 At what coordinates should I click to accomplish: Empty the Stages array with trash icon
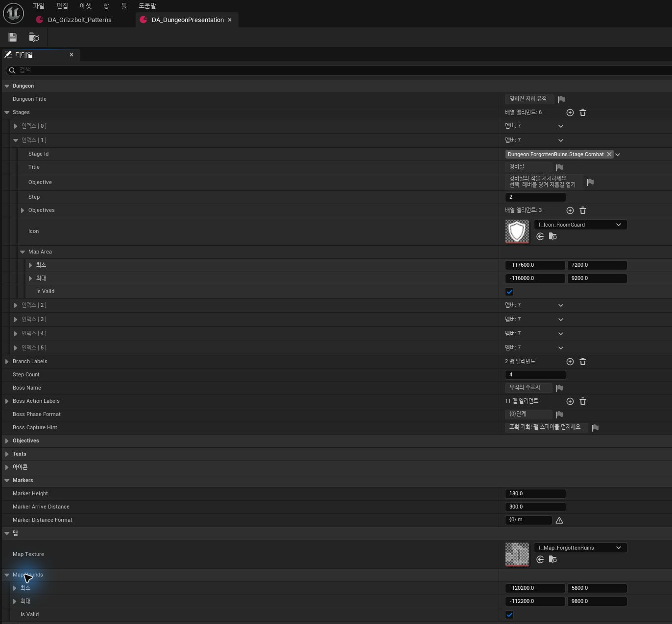583,113
